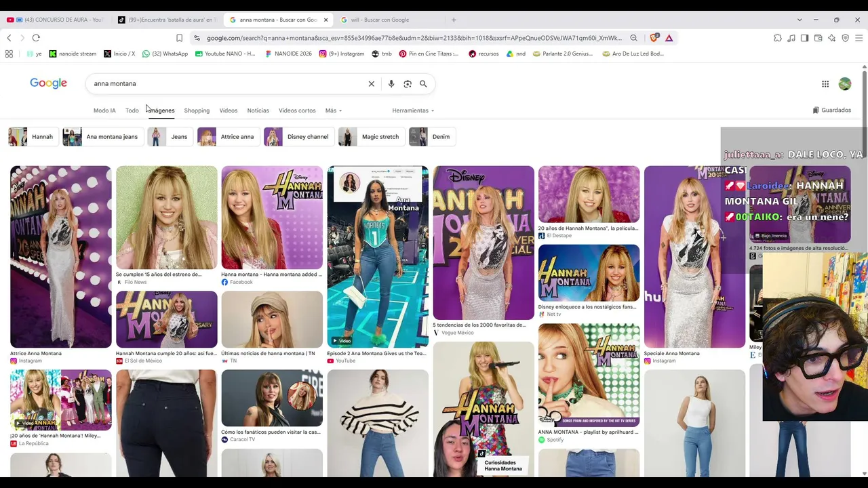The width and height of the screenshot is (868, 488).
Task: Open the '(9+) Instagram' bookmark
Action: 341,54
